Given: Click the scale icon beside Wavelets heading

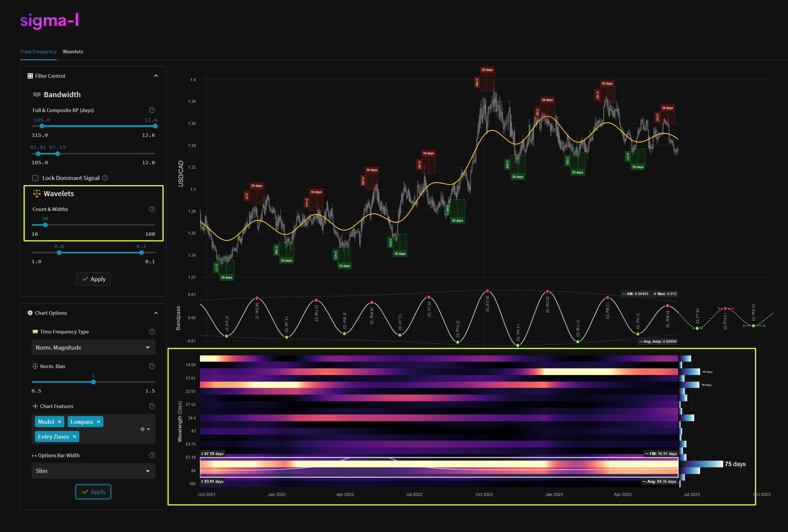Looking at the screenshot, I should pos(37,193).
